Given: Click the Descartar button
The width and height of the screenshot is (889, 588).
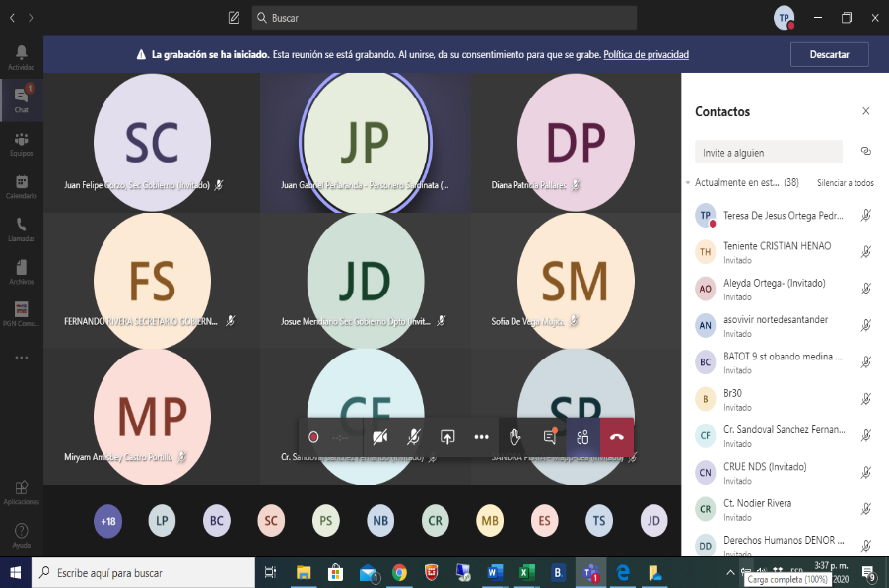Looking at the screenshot, I should tap(829, 55).
